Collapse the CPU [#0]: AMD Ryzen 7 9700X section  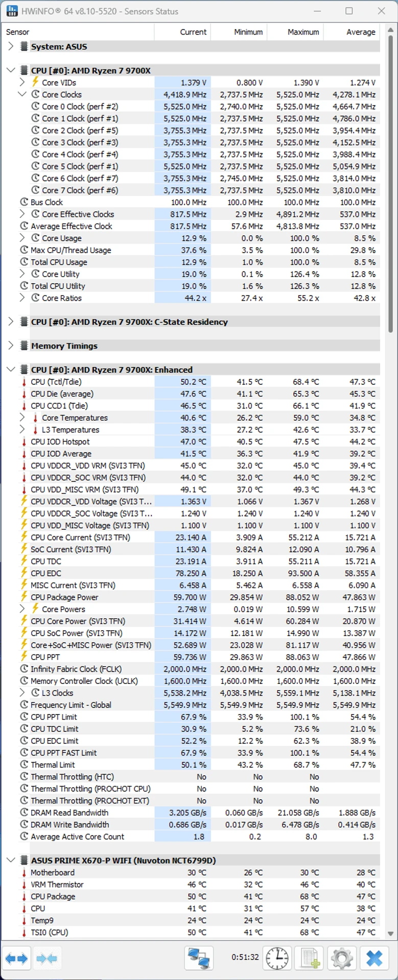tap(11, 70)
